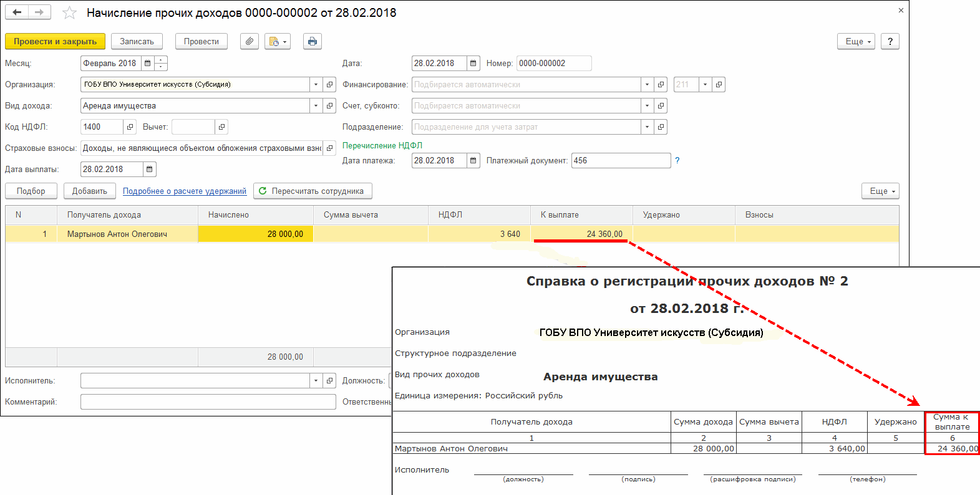Open the calendar icon next to Дата
The width and height of the screenshot is (980, 495).
point(473,63)
